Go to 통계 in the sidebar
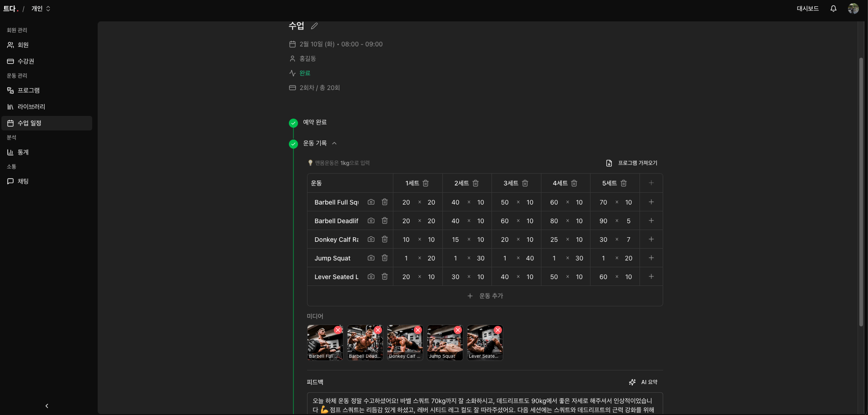Screen dimensions: 868x415 23,152
